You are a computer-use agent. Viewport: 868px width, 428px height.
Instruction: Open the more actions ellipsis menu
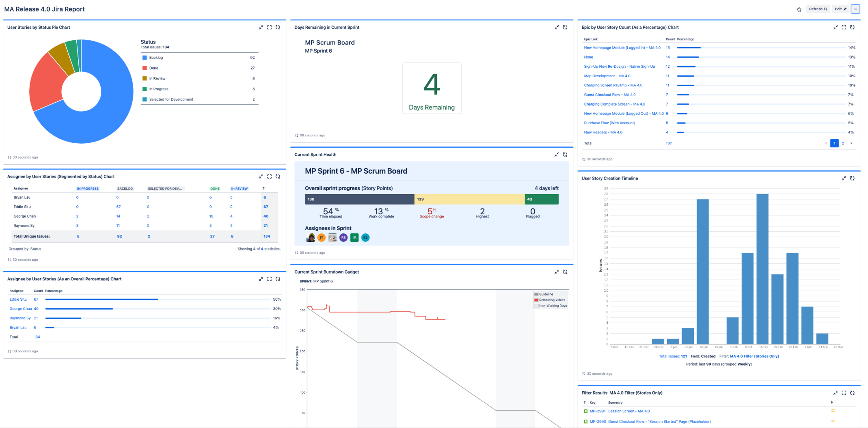tap(855, 9)
